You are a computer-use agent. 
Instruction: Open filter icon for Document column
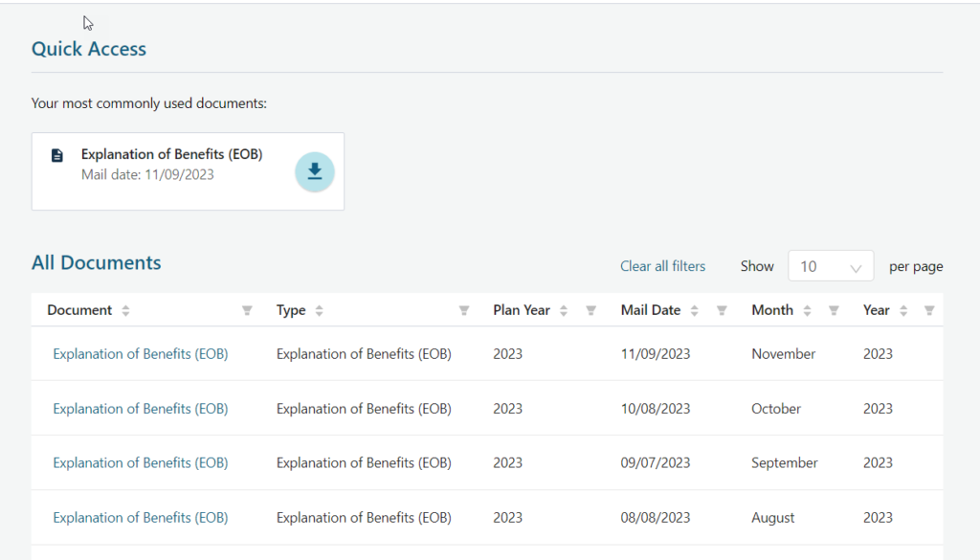247,310
